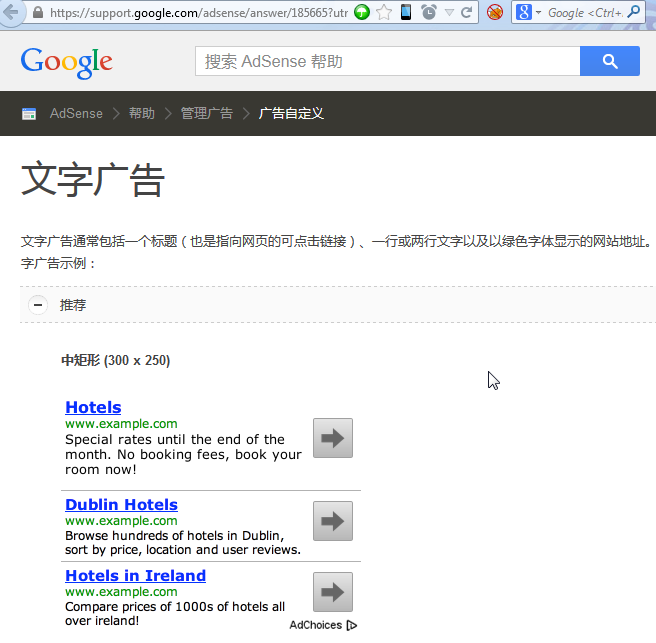Open the address bar history dropdown arrow
The height and width of the screenshot is (643, 656).
(x=449, y=13)
